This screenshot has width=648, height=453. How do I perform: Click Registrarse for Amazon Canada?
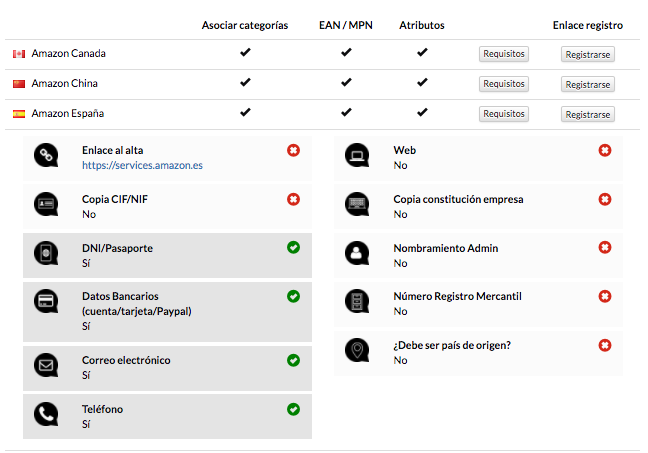[588, 55]
